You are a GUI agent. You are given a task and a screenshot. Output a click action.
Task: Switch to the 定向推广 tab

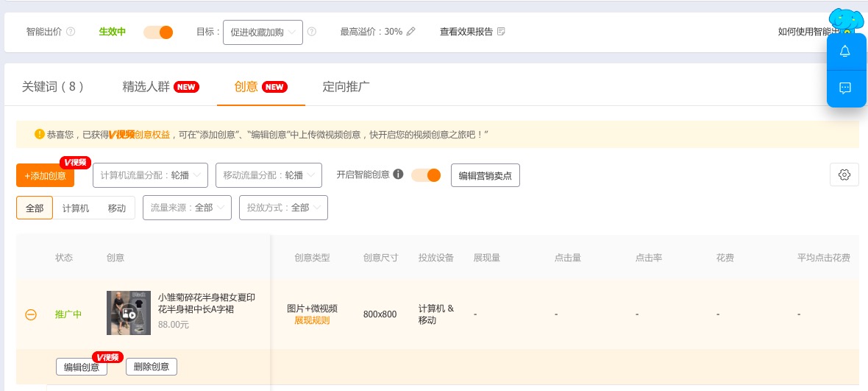click(x=346, y=86)
